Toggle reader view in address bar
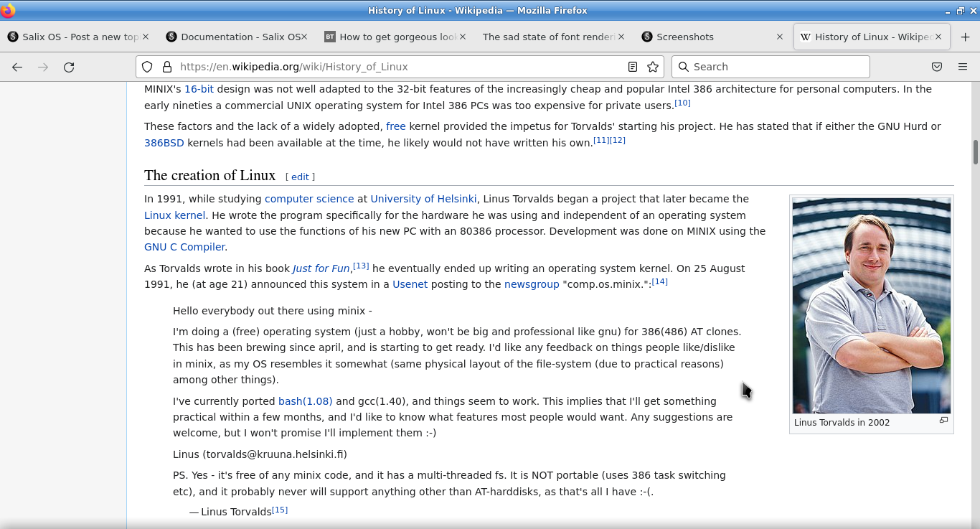 coord(633,67)
